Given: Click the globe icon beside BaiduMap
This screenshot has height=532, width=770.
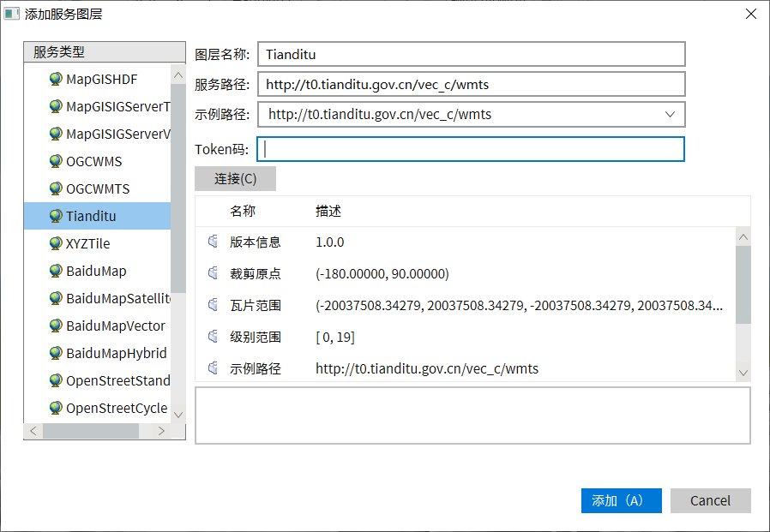Looking at the screenshot, I should (56, 271).
